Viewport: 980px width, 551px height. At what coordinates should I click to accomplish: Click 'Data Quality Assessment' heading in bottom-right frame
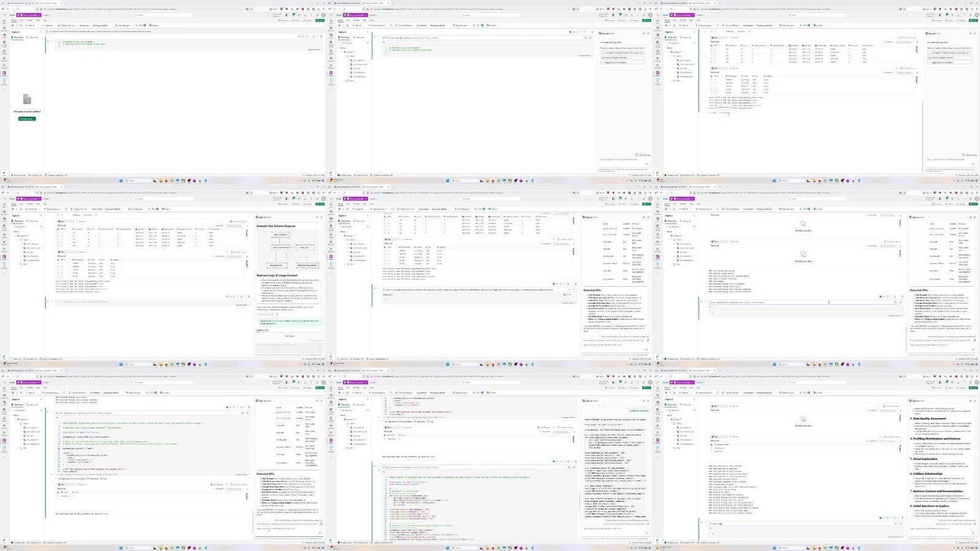click(929, 419)
